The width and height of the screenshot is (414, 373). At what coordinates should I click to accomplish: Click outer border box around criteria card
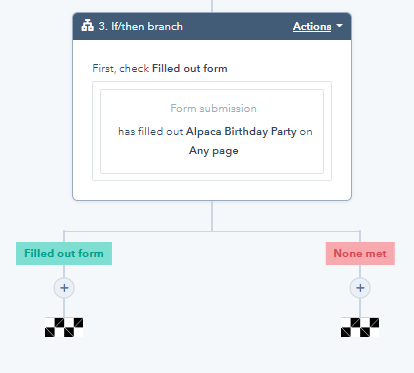pyautogui.click(x=212, y=177)
